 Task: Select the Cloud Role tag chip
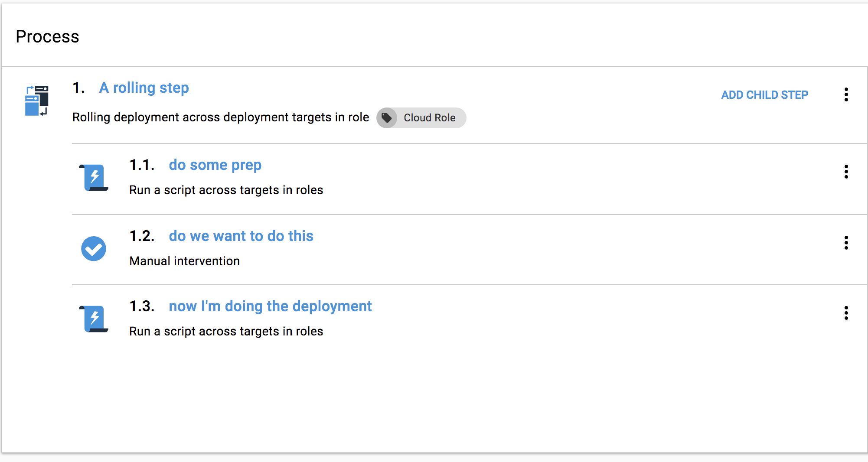[421, 117]
